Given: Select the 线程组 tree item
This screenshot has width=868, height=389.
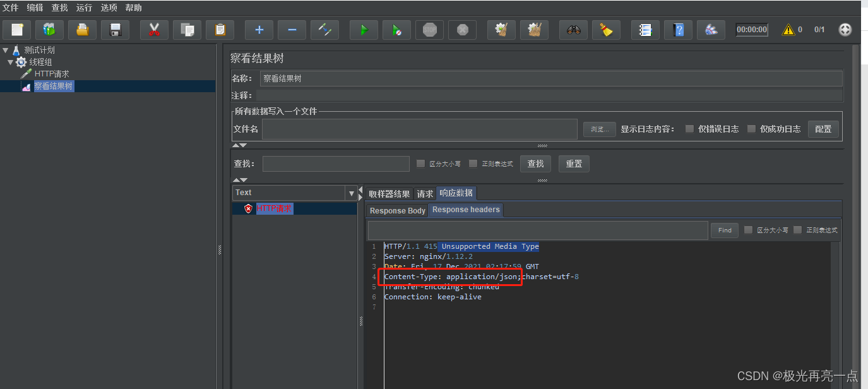Looking at the screenshot, I should click(x=40, y=62).
